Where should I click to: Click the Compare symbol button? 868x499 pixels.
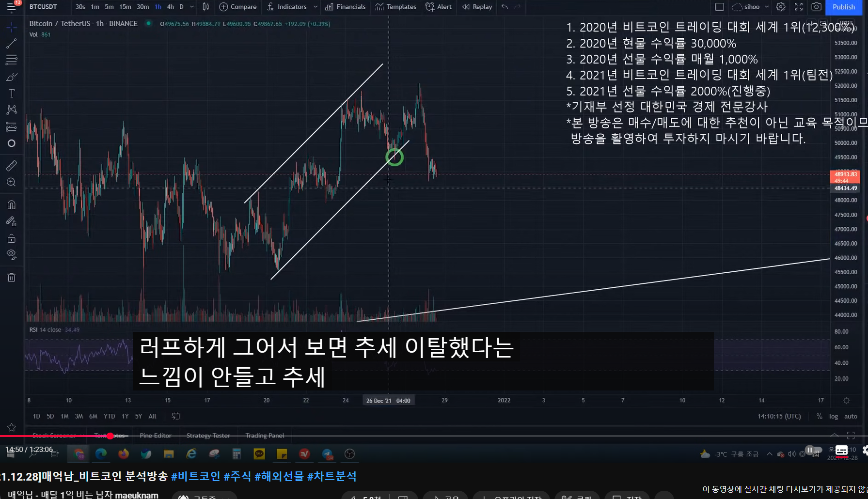click(x=238, y=7)
